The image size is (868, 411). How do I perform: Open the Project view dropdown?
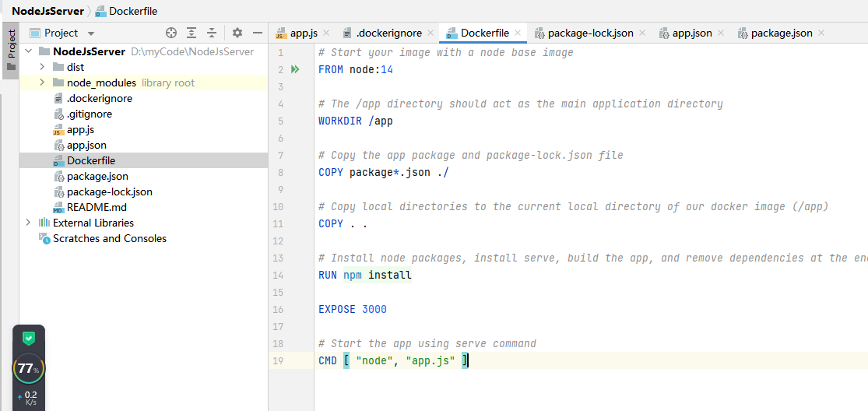click(91, 33)
